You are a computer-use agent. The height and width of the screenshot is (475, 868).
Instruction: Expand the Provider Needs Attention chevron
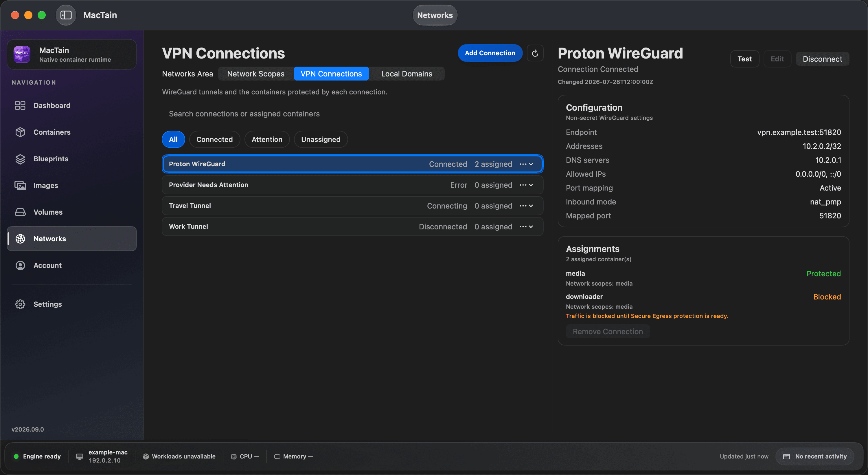531,185
